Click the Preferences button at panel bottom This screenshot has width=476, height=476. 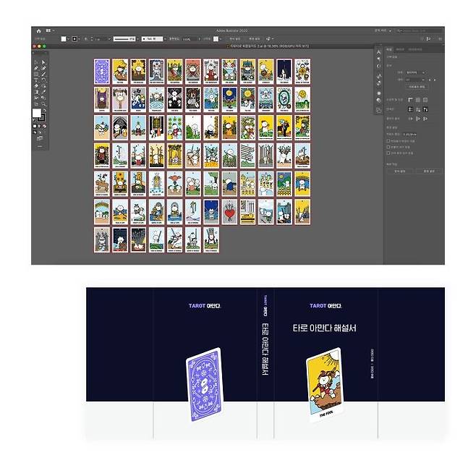(428, 171)
